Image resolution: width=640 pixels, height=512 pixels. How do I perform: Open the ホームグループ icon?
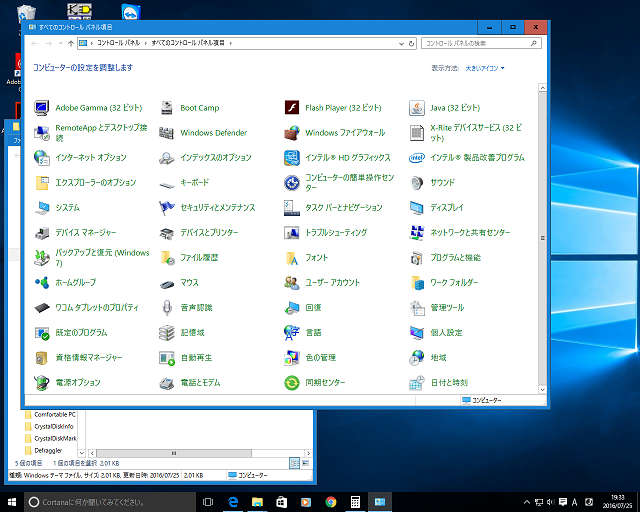[42, 283]
